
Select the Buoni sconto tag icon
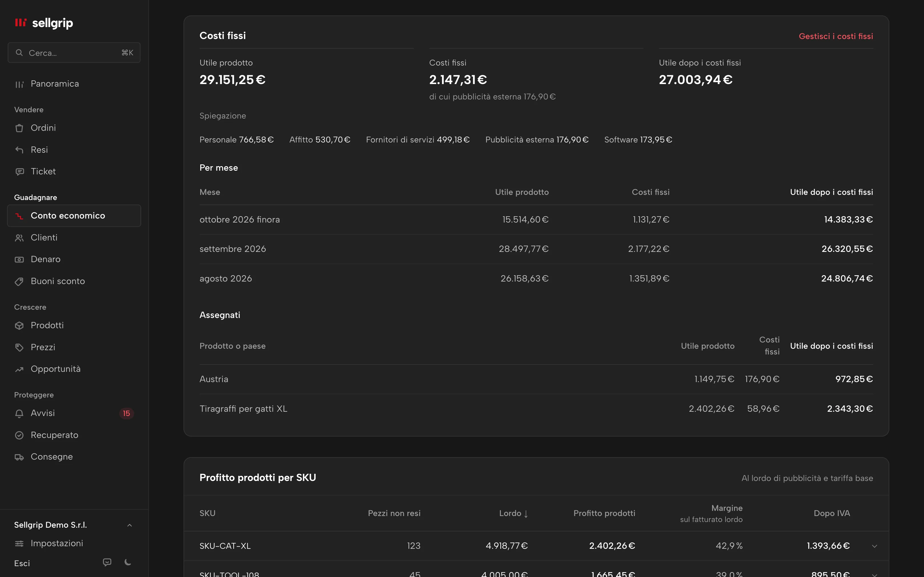[19, 282]
